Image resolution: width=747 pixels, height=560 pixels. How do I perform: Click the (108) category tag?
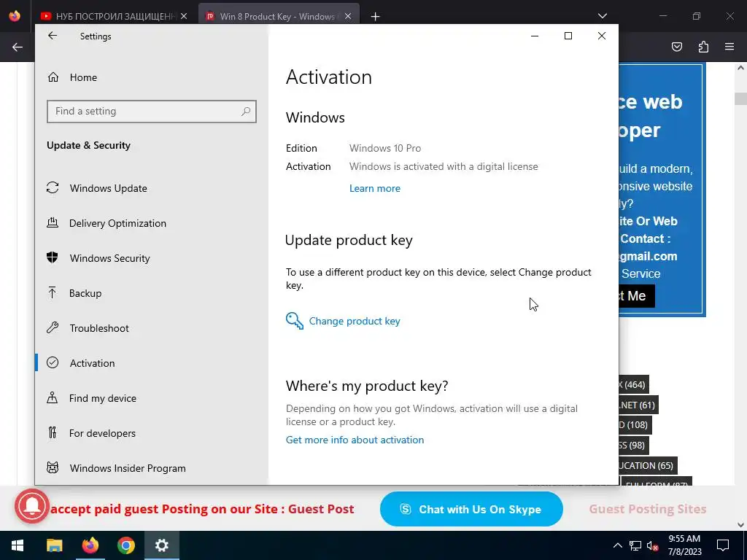635,425
